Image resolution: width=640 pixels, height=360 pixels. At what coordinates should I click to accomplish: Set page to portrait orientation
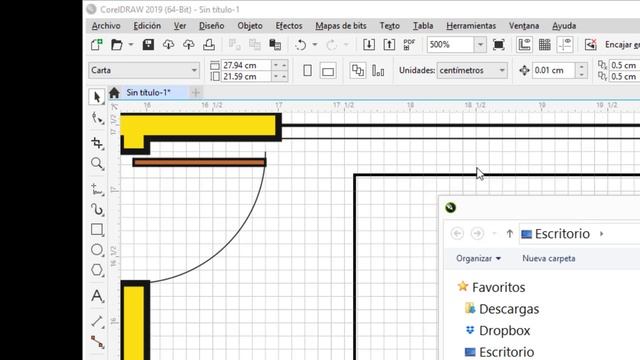point(308,71)
